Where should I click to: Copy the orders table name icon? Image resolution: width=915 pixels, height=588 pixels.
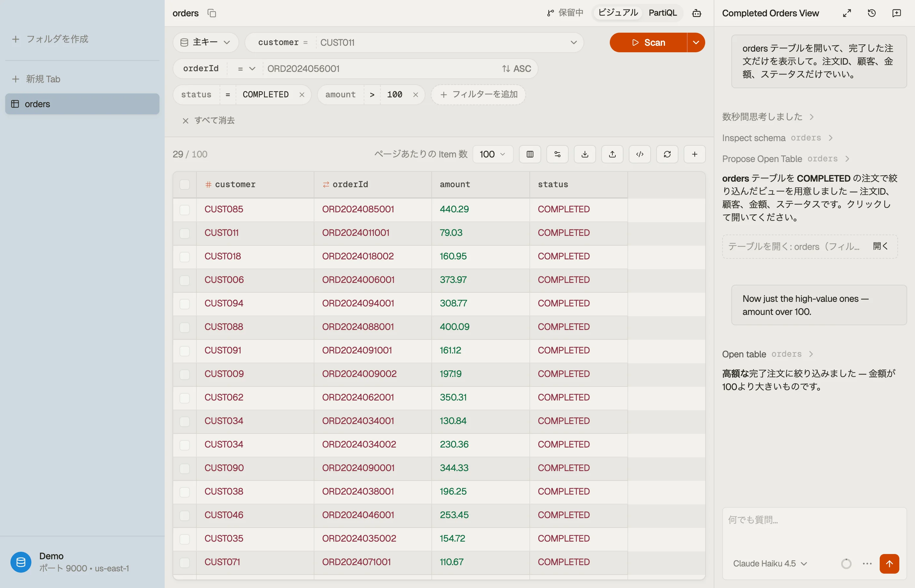211,13
